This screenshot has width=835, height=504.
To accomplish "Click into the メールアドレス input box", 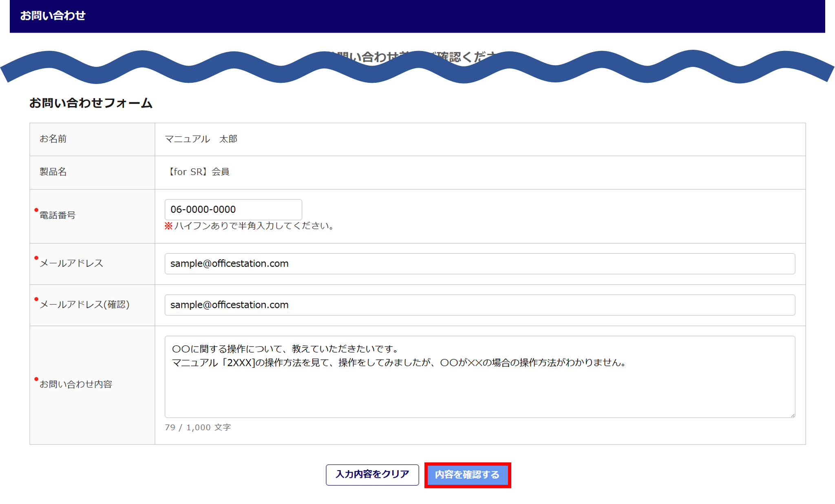I will tap(479, 264).
